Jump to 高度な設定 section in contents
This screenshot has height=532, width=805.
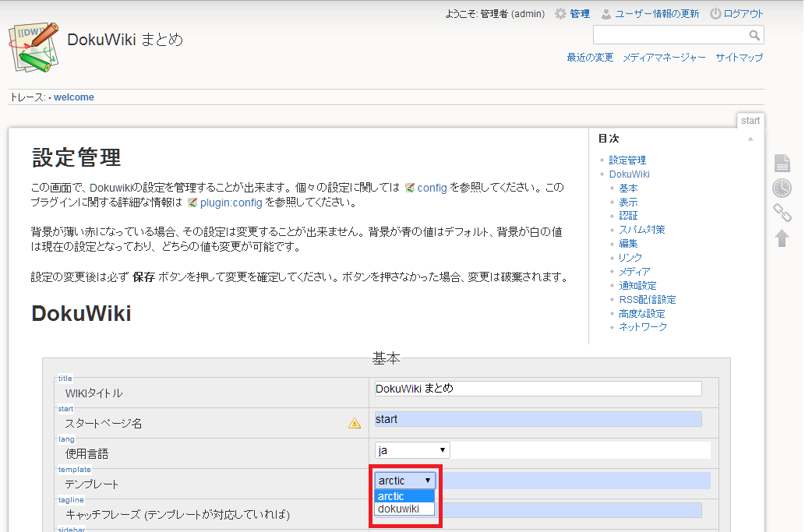[x=642, y=313]
